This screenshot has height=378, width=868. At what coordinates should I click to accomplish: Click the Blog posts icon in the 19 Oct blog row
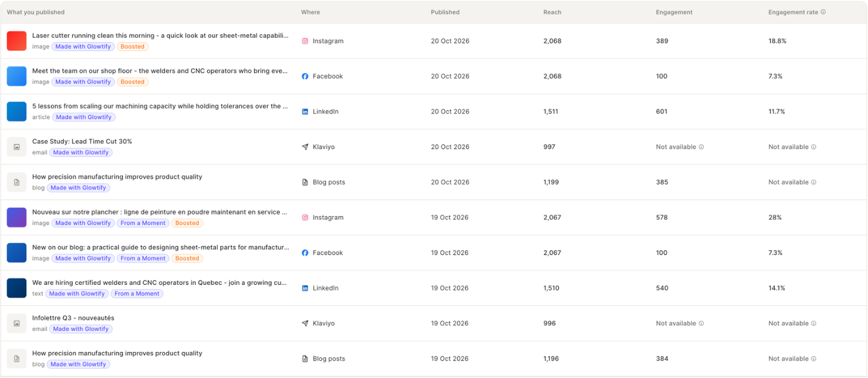305,359
